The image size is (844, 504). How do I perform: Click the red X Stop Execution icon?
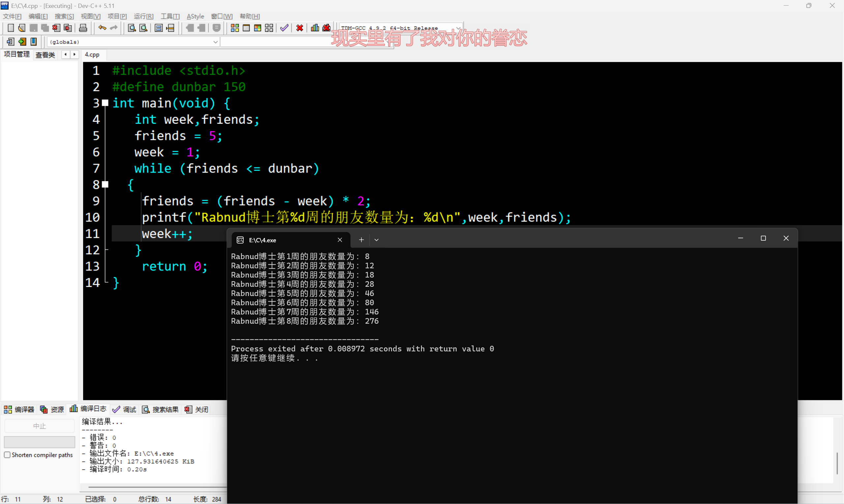coord(300,28)
